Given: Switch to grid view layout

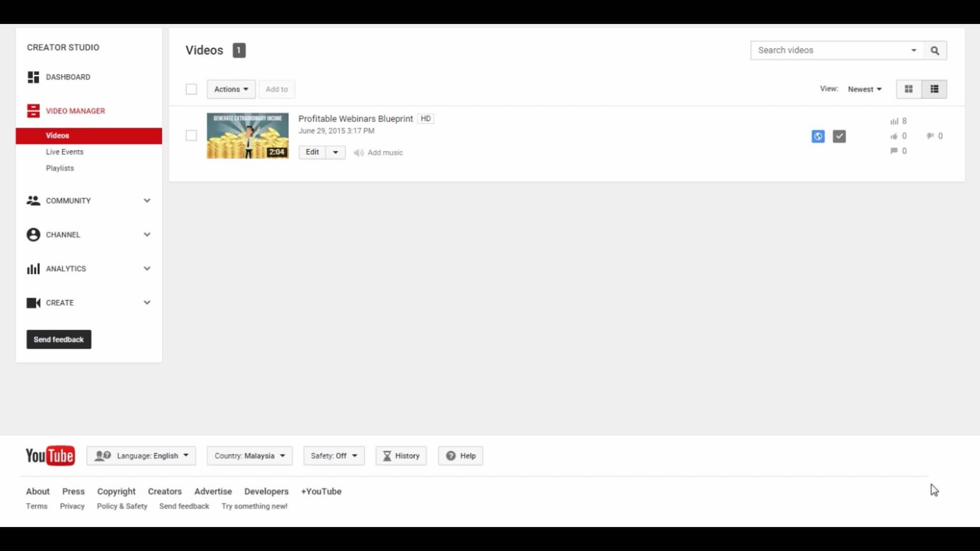Looking at the screenshot, I should pyautogui.click(x=909, y=89).
